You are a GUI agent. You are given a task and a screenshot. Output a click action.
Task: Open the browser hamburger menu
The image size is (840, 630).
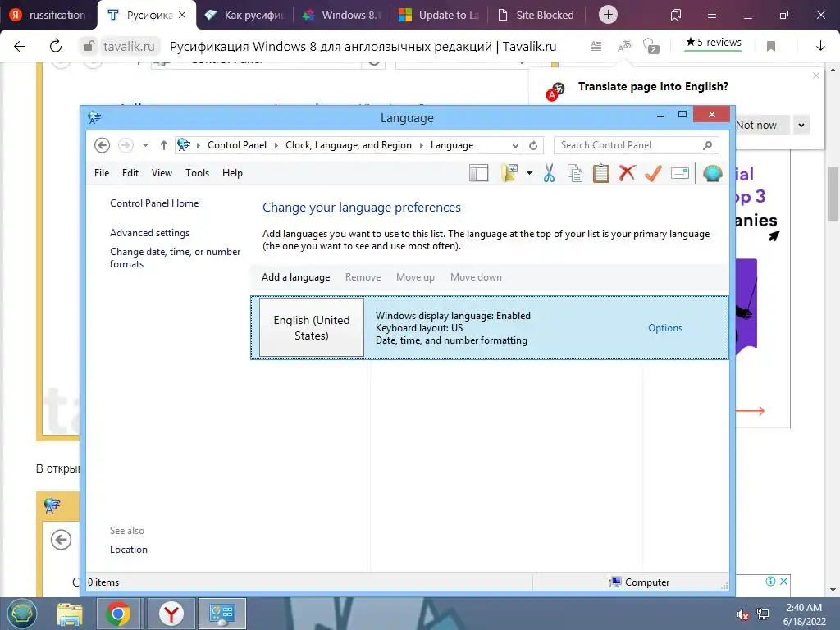[712, 15]
